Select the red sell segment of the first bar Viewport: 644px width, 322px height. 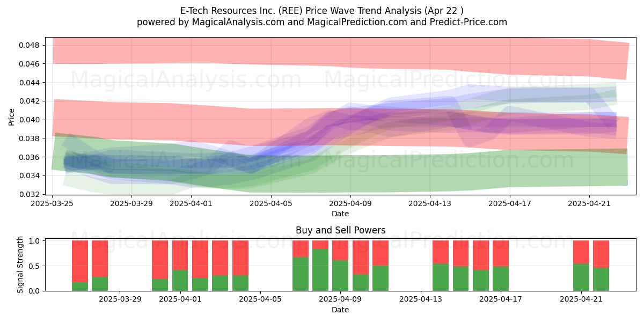[x=80, y=261]
